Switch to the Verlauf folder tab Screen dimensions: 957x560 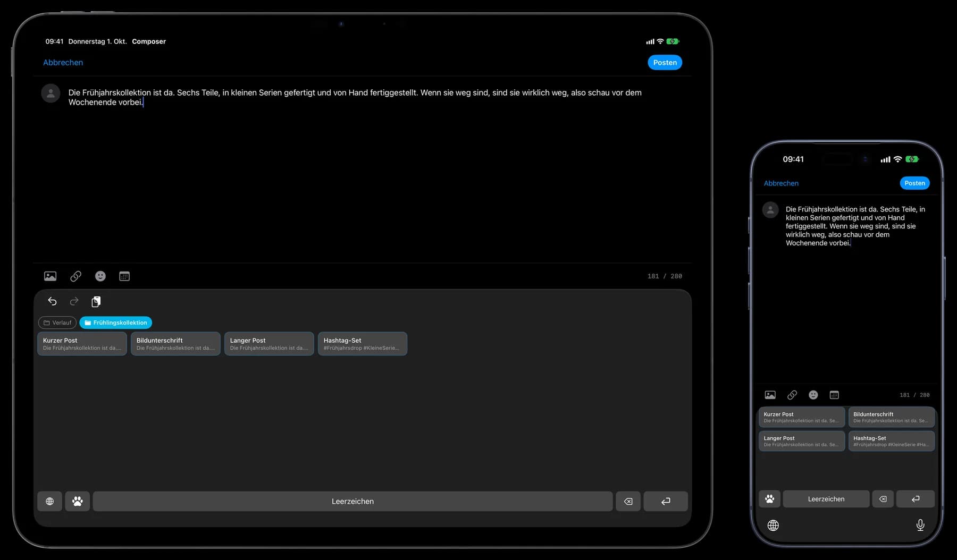[x=57, y=323]
